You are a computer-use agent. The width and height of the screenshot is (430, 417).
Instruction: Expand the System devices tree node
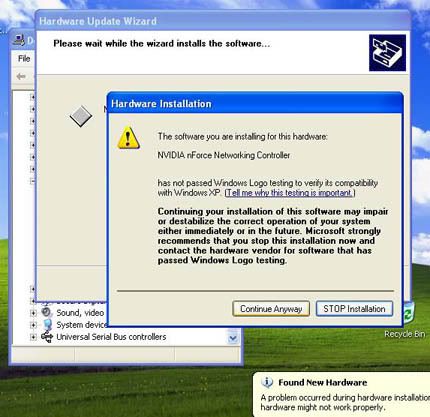33,325
